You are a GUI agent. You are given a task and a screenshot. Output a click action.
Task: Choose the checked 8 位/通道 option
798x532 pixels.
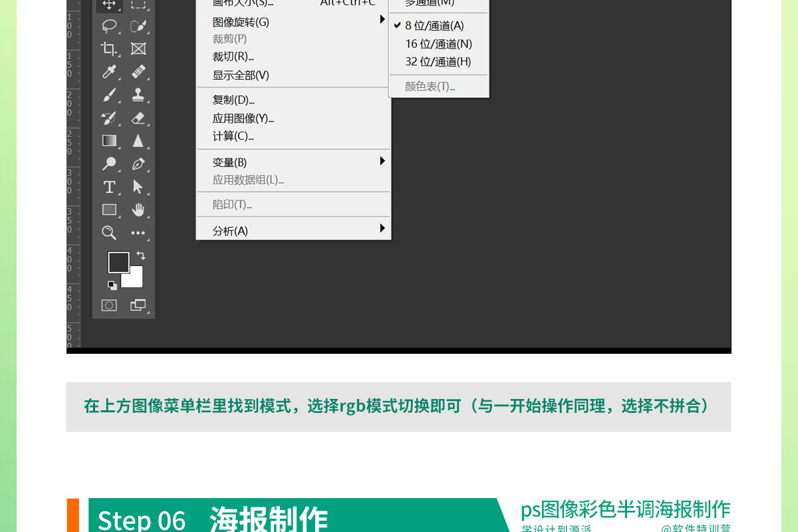click(x=434, y=25)
